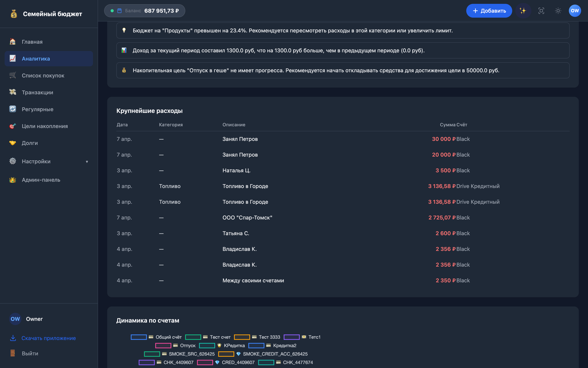Viewport: 588px width, 368px height.
Task: Open the OW user avatar in top bar
Action: (x=575, y=11)
